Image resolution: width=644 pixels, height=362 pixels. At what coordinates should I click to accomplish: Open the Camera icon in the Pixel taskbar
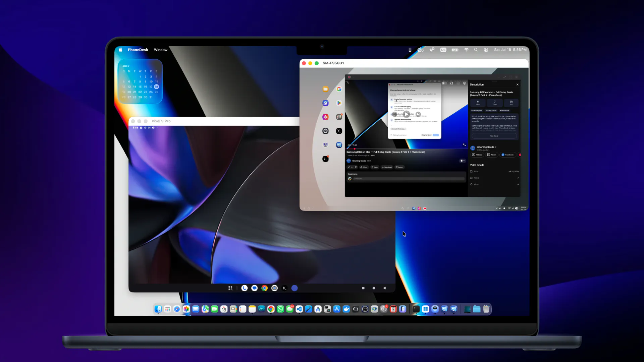point(274,288)
